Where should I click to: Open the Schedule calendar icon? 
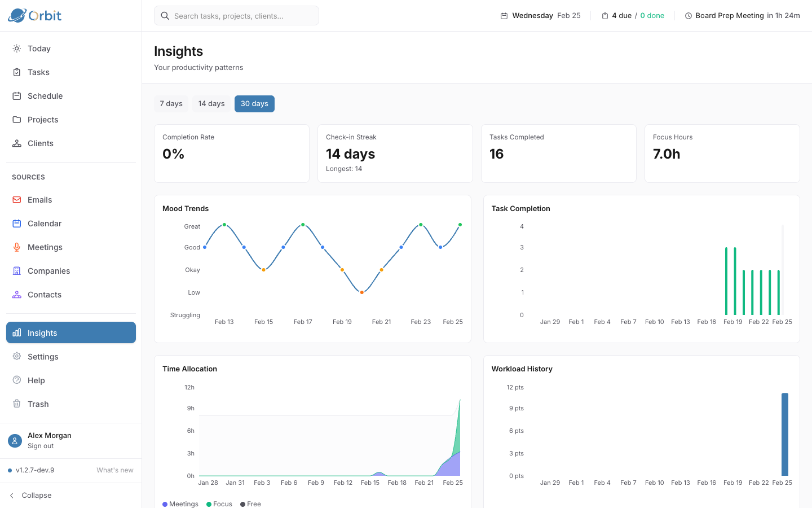point(17,95)
